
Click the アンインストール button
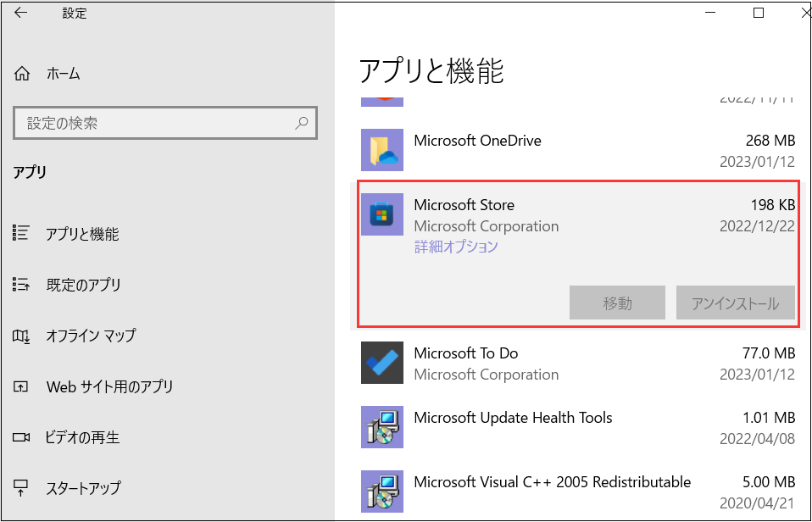735,303
